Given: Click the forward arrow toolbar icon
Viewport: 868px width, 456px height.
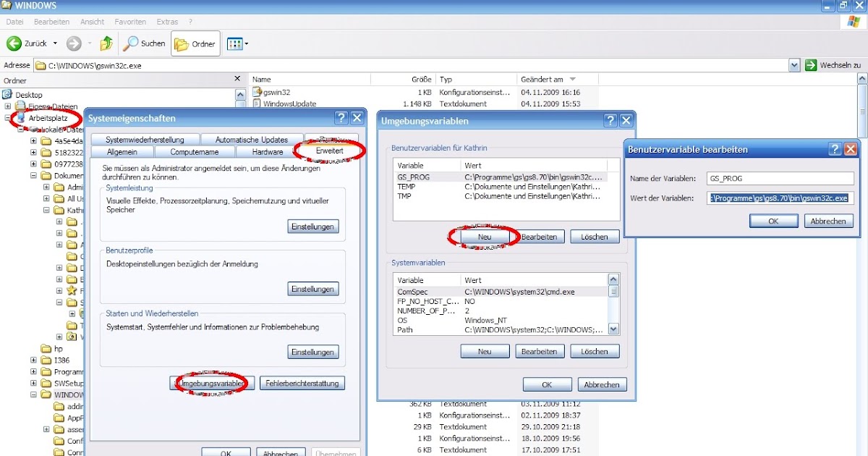Looking at the screenshot, I should (74, 43).
